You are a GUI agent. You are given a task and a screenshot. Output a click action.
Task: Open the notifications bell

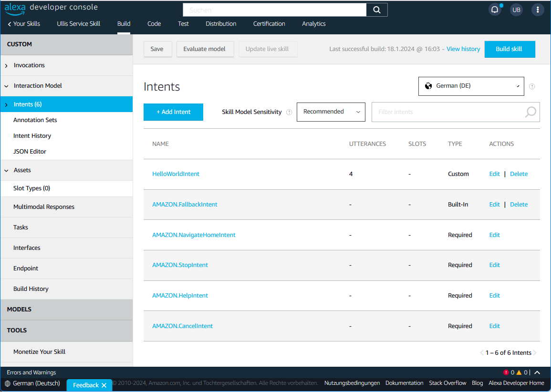click(x=495, y=10)
